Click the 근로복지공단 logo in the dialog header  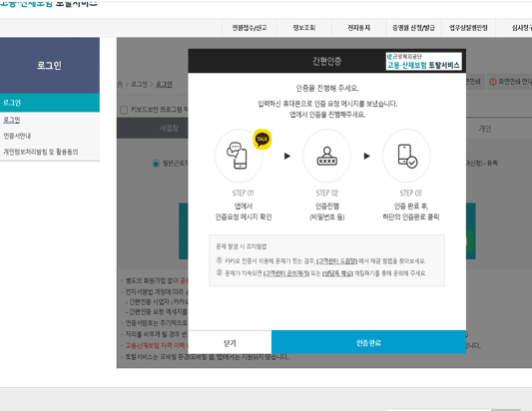(424, 61)
